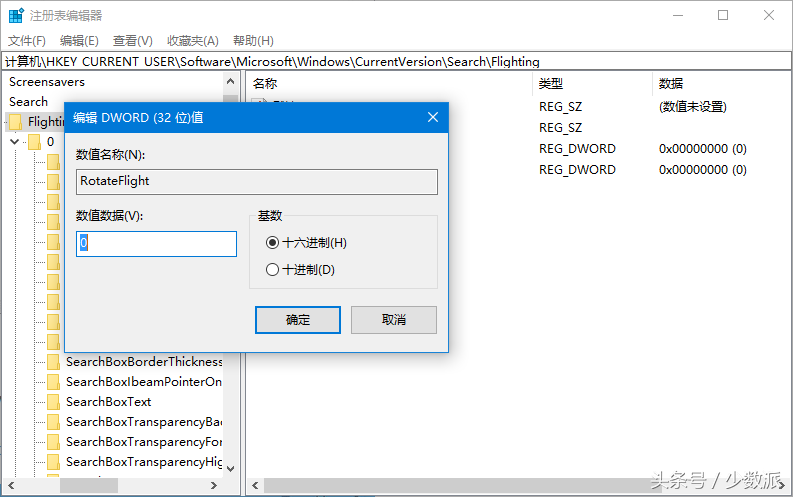Click the tree scrollbar up arrow

(x=231, y=82)
